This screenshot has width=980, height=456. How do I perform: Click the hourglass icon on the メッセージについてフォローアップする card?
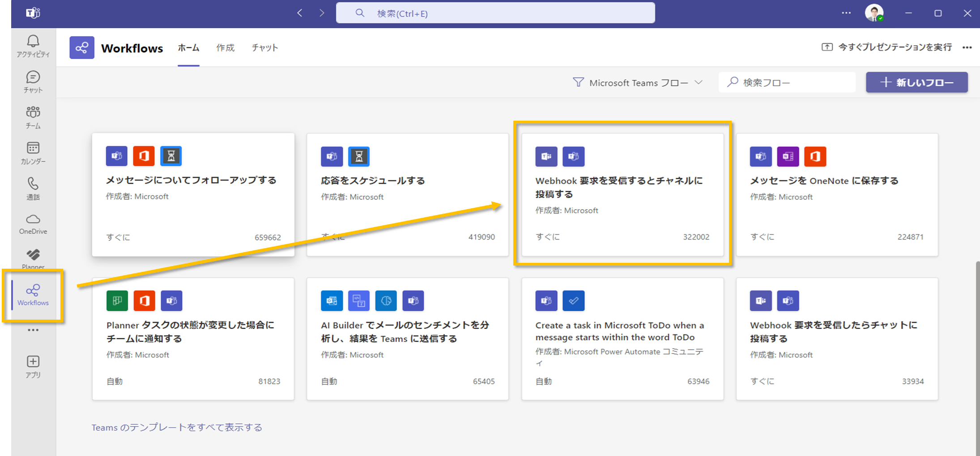[171, 156]
